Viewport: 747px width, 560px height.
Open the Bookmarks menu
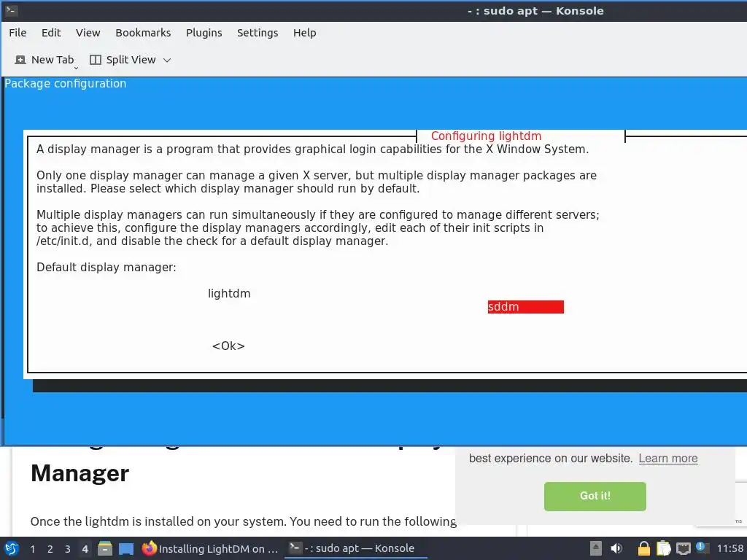tap(143, 33)
